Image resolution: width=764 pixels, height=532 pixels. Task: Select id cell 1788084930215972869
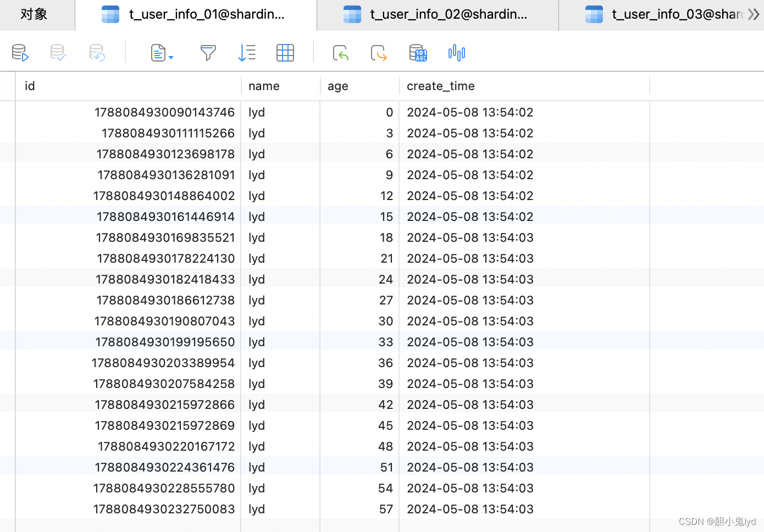(x=128, y=425)
